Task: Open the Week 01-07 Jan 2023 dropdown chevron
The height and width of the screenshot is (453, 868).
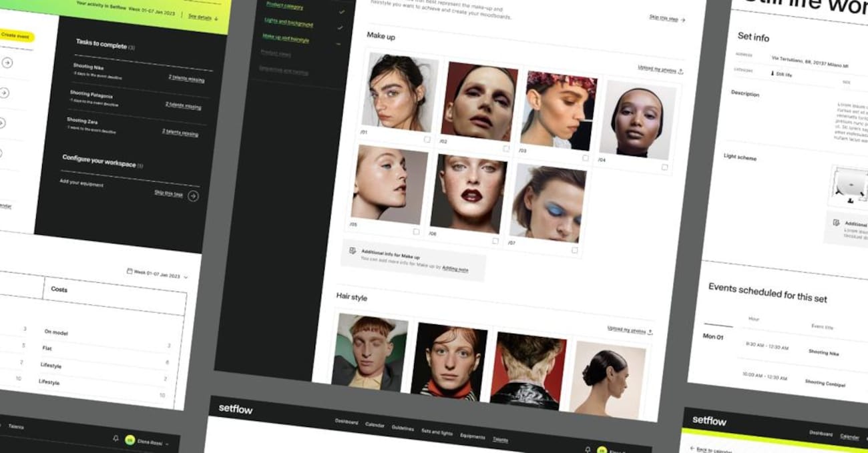Action: pyautogui.click(x=186, y=277)
